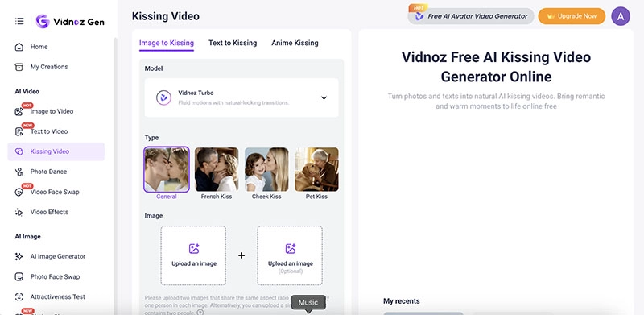Open Video Face Swap tool
This screenshot has width=644, height=315.
(55, 192)
